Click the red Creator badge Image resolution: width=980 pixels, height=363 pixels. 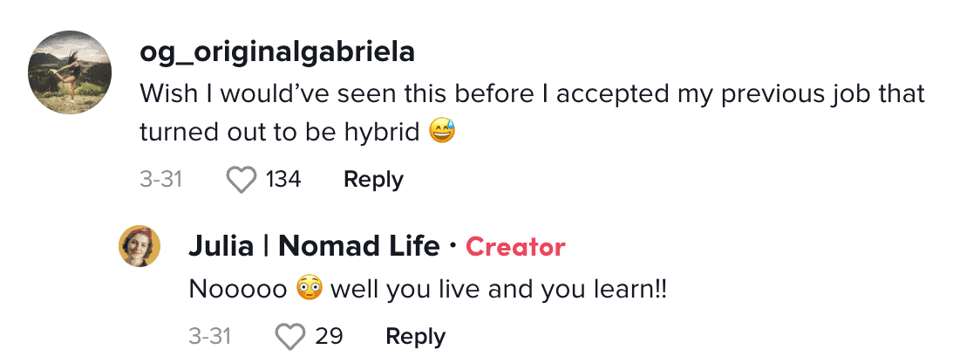(515, 247)
